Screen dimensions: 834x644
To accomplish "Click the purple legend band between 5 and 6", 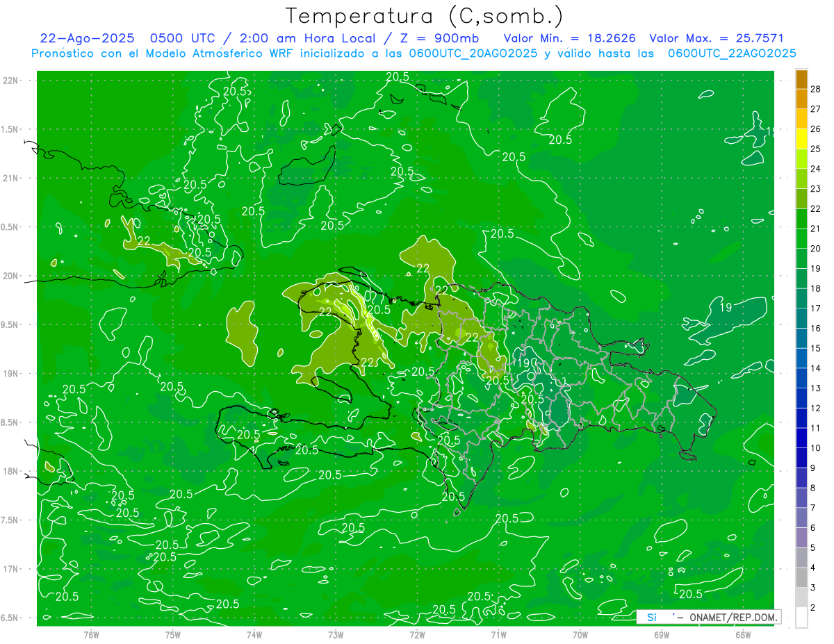I will click(x=801, y=538).
